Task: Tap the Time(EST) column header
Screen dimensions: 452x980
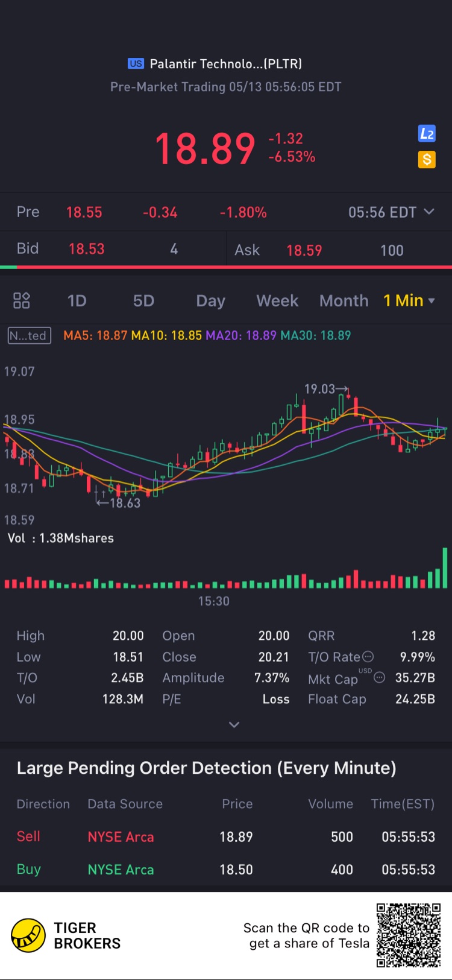Action: 403,804
